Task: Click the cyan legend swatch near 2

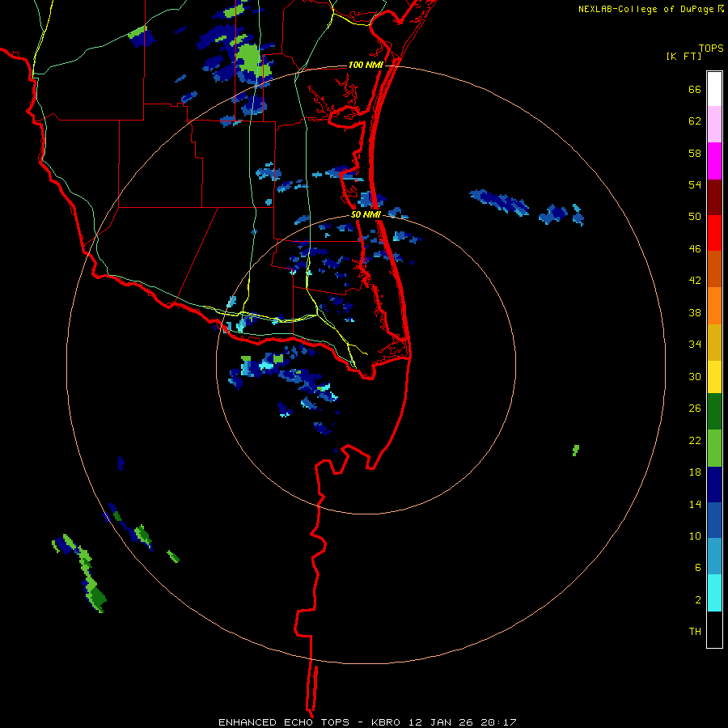Action: (714, 594)
